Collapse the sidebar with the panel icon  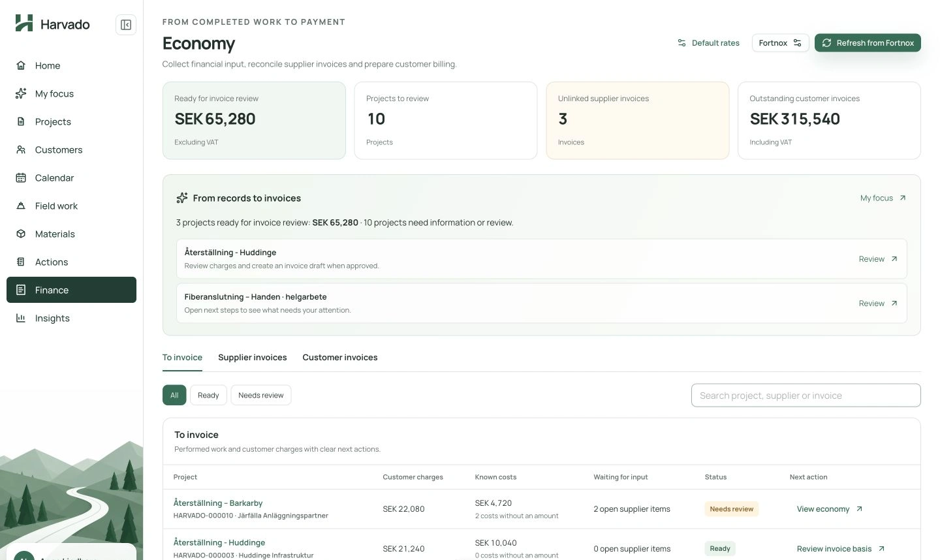point(126,25)
